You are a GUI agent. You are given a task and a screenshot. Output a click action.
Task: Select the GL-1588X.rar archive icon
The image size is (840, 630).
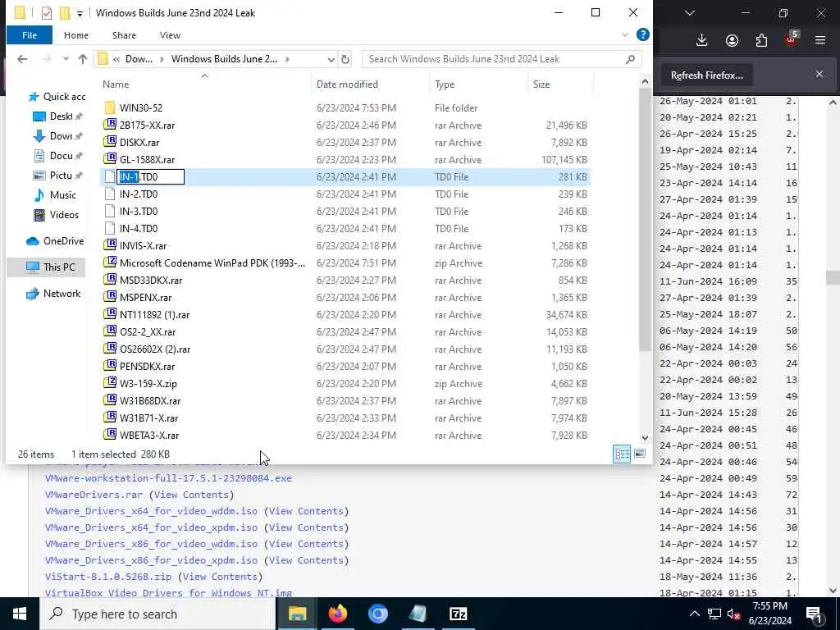110,159
